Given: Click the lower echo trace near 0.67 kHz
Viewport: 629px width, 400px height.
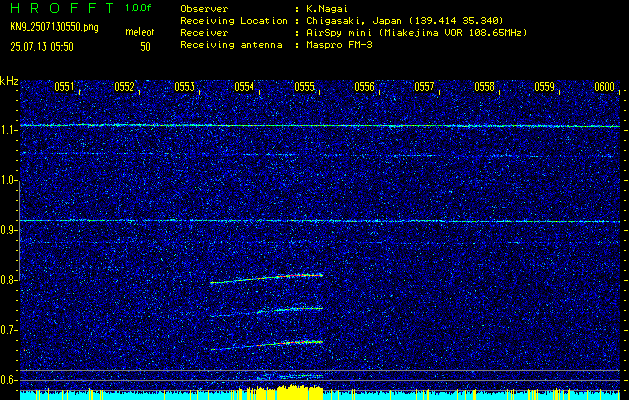Looking at the screenshot, I should (x=267, y=345).
